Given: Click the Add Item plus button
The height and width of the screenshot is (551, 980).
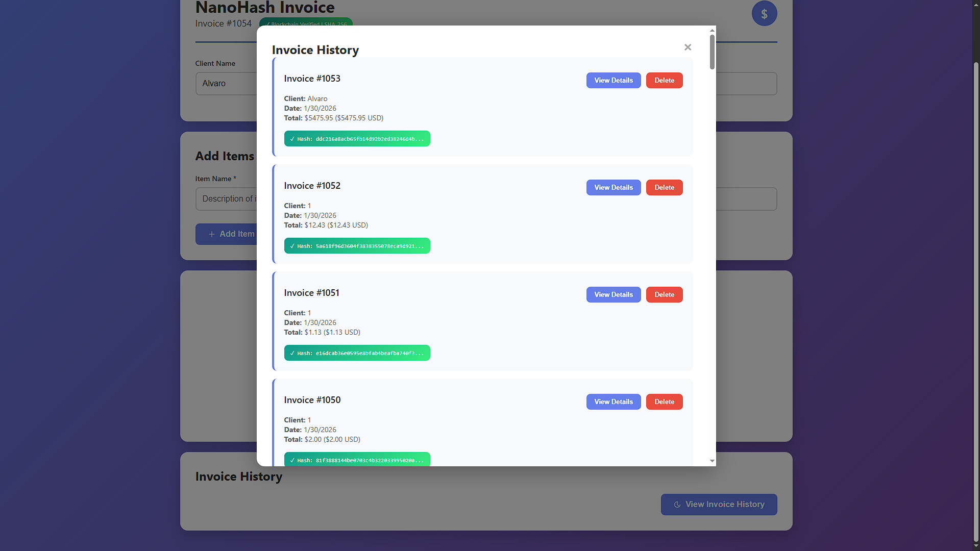Looking at the screenshot, I should pyautogui.click(x=227, y=234).
